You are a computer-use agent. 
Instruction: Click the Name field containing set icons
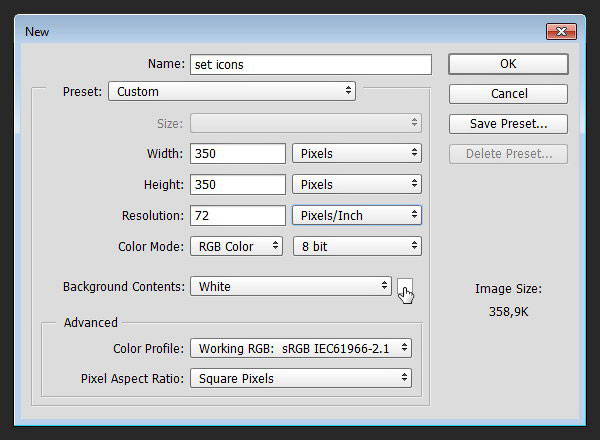(x=311, y=64)
